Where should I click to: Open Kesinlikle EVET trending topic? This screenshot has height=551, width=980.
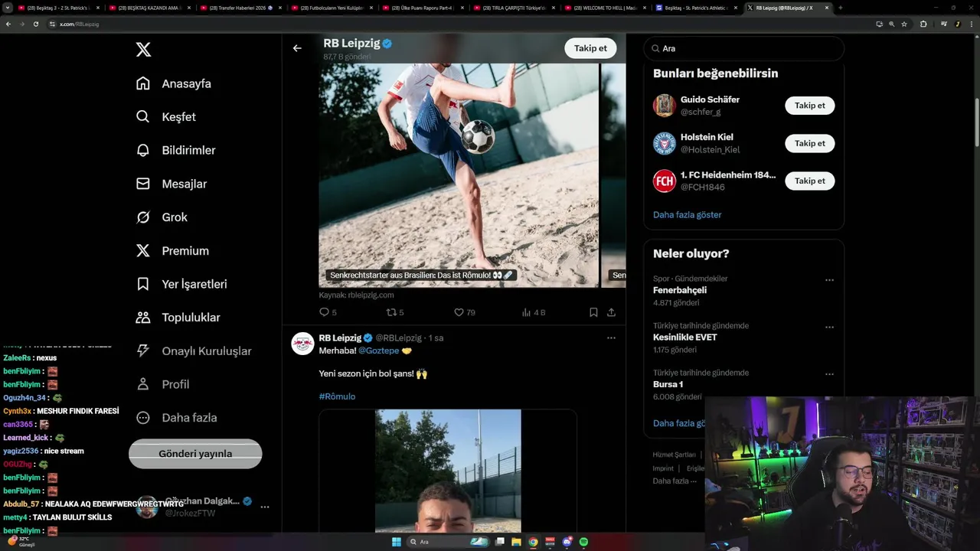point(684,337)
